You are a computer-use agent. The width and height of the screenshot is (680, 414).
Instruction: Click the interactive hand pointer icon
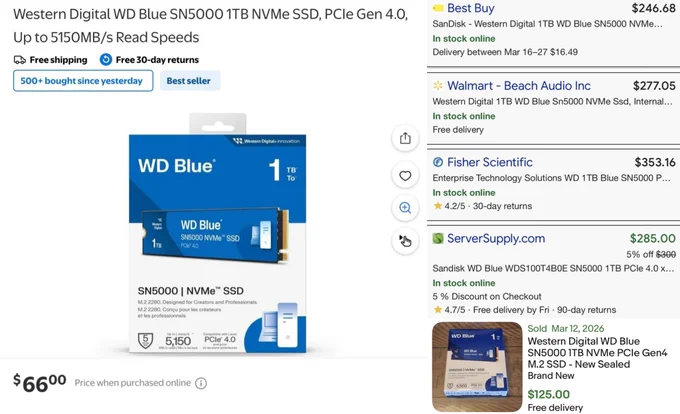[405, 241]
